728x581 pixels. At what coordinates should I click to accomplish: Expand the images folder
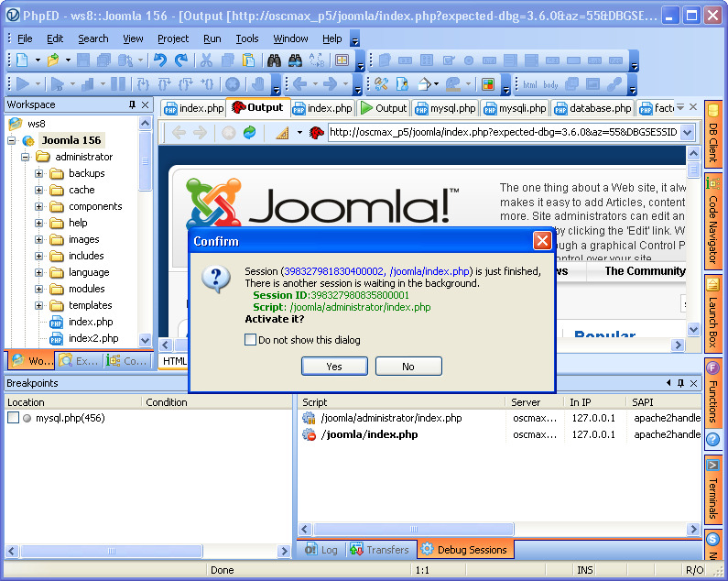[39, 240]
